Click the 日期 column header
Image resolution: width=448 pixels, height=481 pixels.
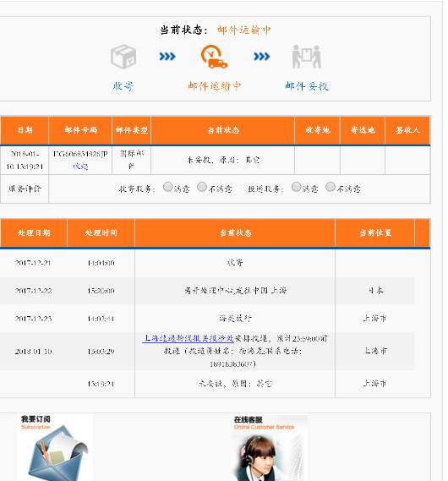pos(25,130)
